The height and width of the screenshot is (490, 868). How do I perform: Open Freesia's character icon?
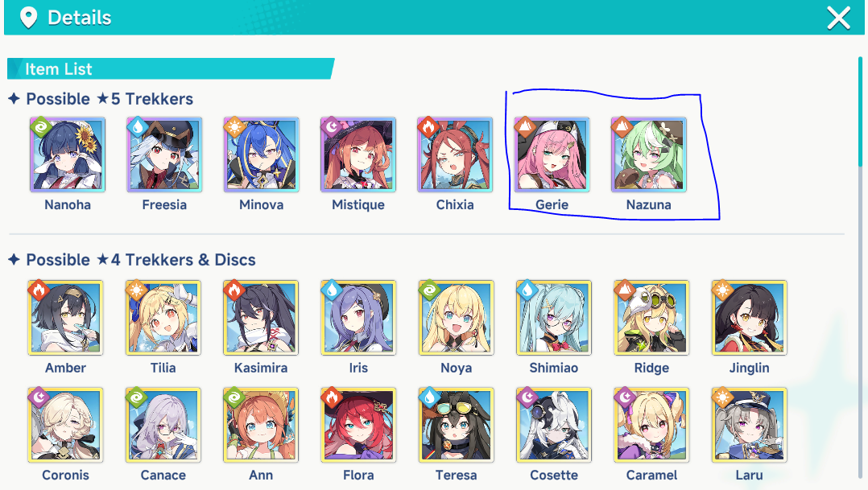pos(164,154)
